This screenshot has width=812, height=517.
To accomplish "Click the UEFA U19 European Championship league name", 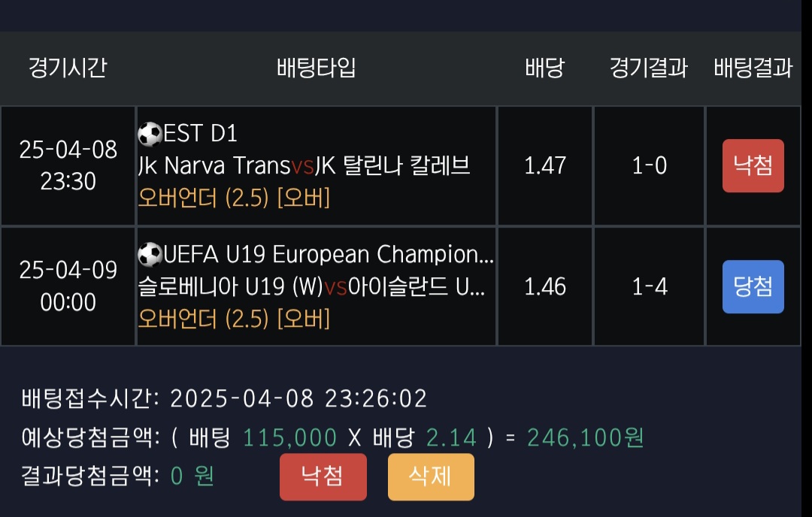I will tap(329, 255).
